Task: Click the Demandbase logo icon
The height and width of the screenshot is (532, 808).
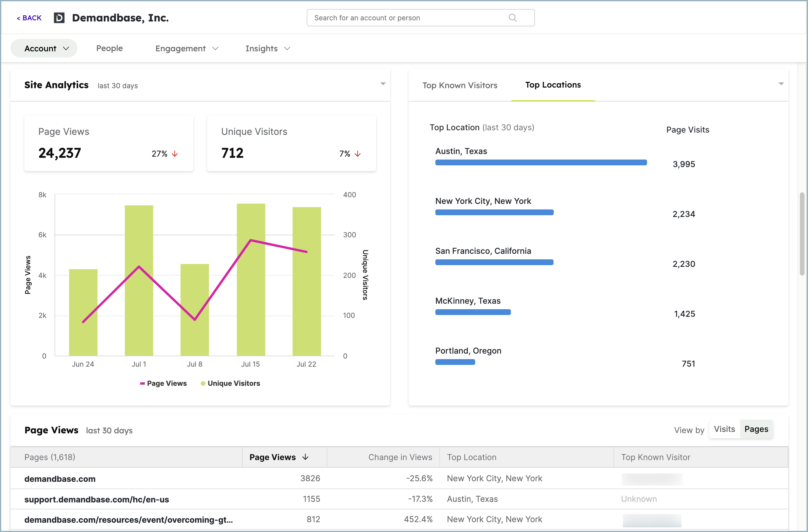Action: pyautogui.click(x=59, y=18)
